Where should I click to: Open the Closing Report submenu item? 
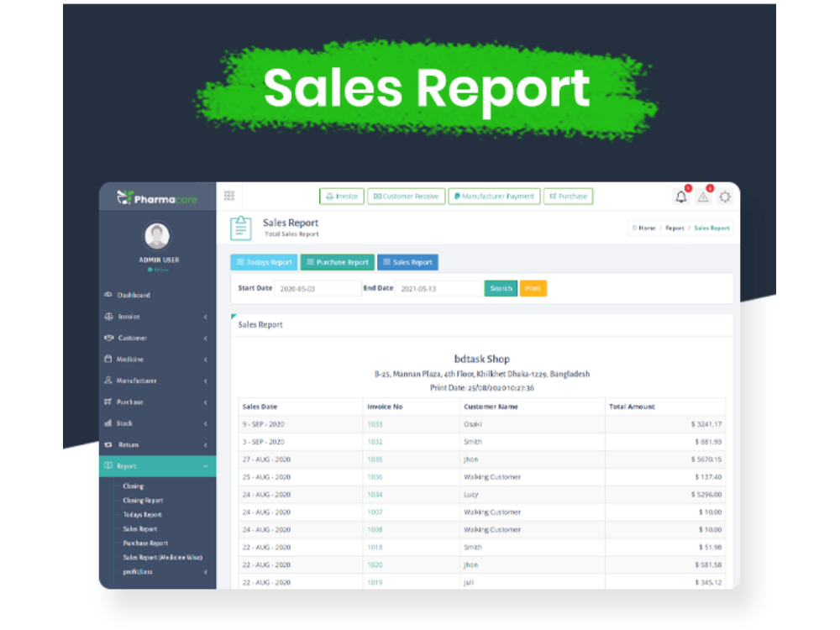pyautogui.click(x=143, y=501)
